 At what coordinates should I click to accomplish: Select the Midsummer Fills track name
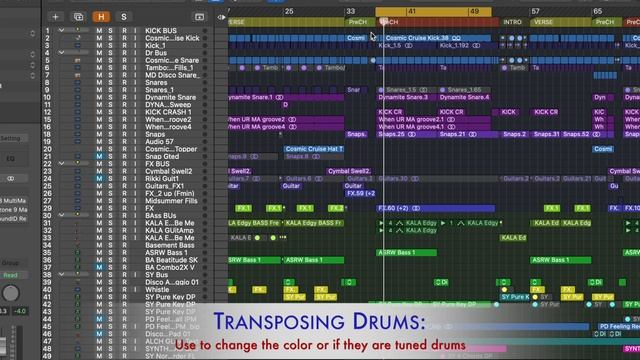(171, 201)
